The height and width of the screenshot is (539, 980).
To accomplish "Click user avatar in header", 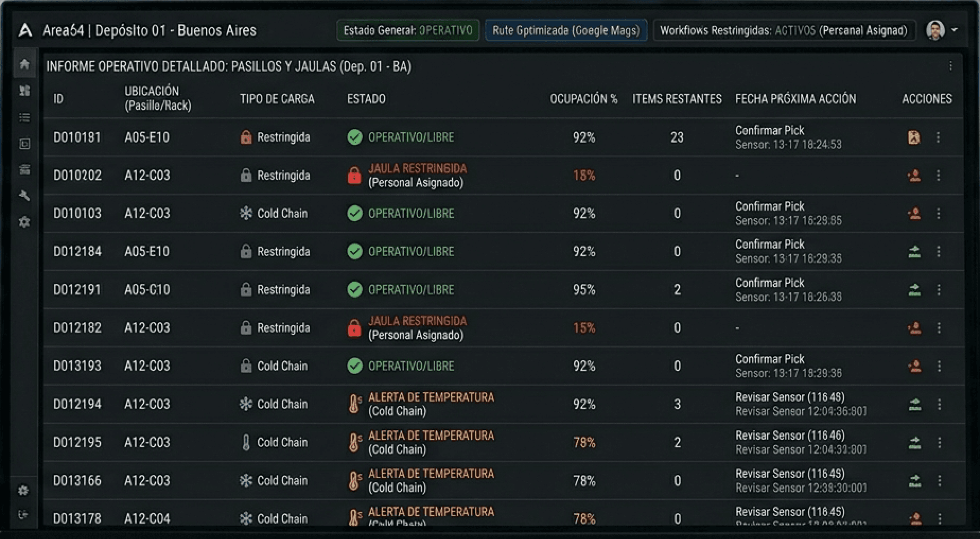I will 935,30.
